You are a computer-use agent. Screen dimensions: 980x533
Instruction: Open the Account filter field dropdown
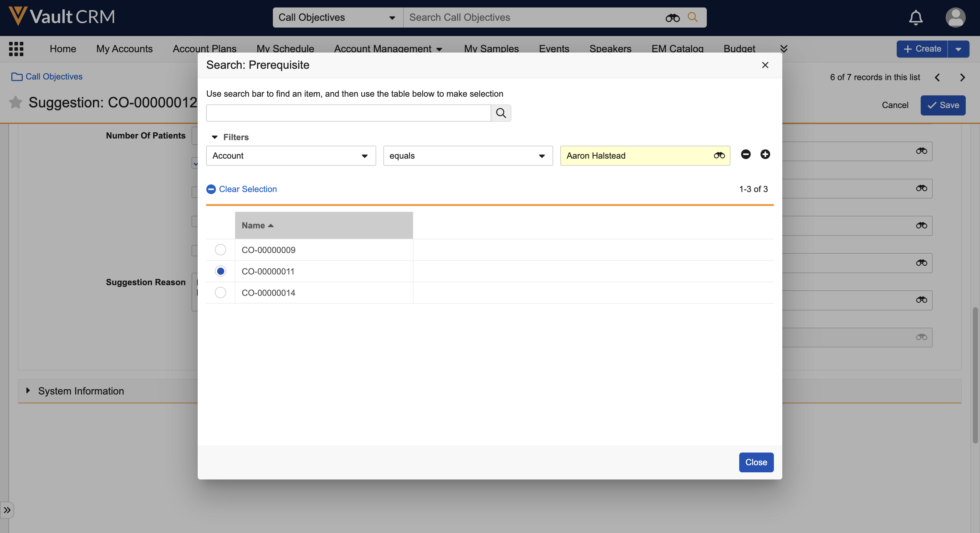[x=291, y=156]
